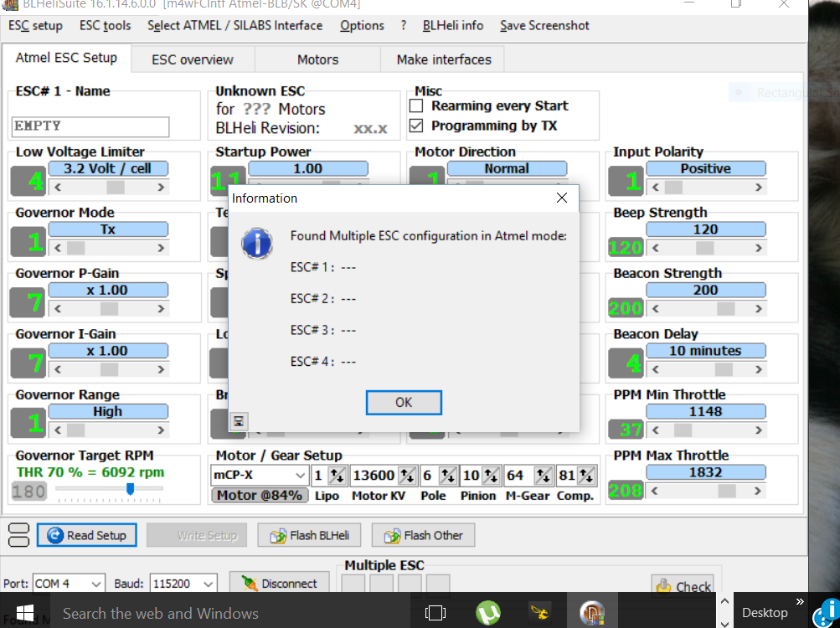Decrease Governor I-Gain with left arrow
This screenshot has width=840, height=628.
click(57, 369)
